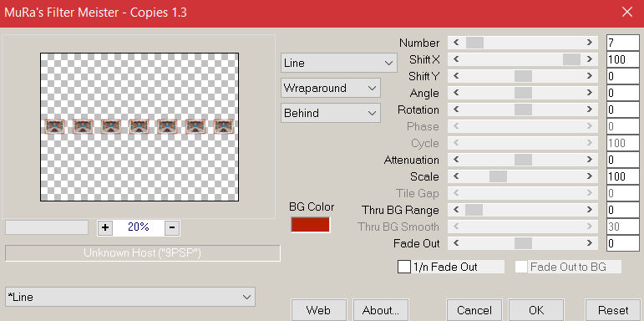This screenshot has width=644, height=321.
Task: Click the Attenuation slider left arrow
Action: [x=456, y=160]
